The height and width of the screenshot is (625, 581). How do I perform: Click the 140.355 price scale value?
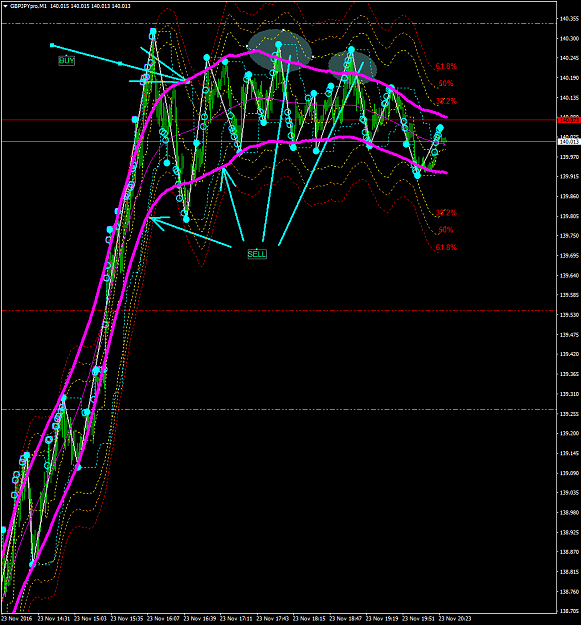click(x=569, y=19)
